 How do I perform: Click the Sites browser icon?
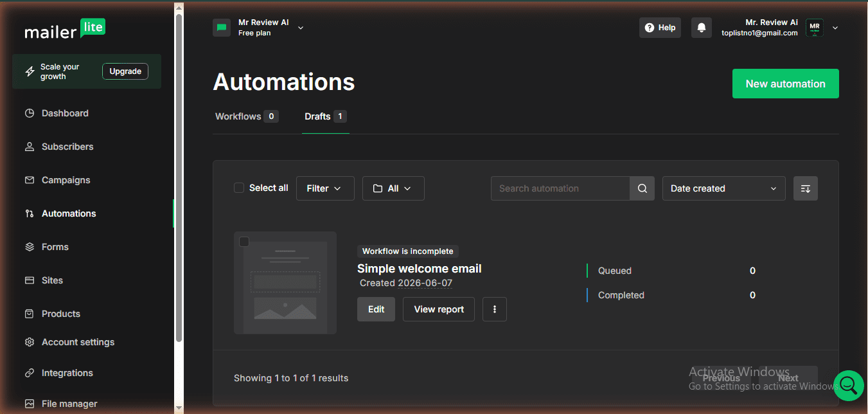(x=30, y=280)
